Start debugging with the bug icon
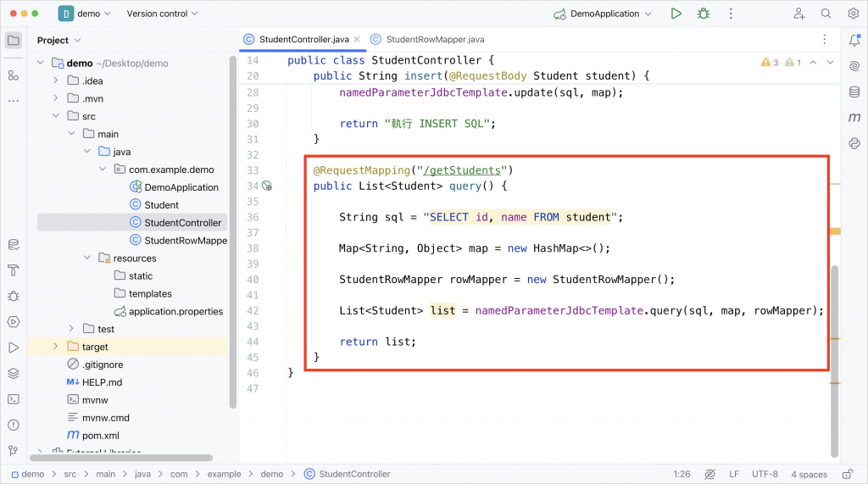Screen dimensions: 868x484 point(704,14)
